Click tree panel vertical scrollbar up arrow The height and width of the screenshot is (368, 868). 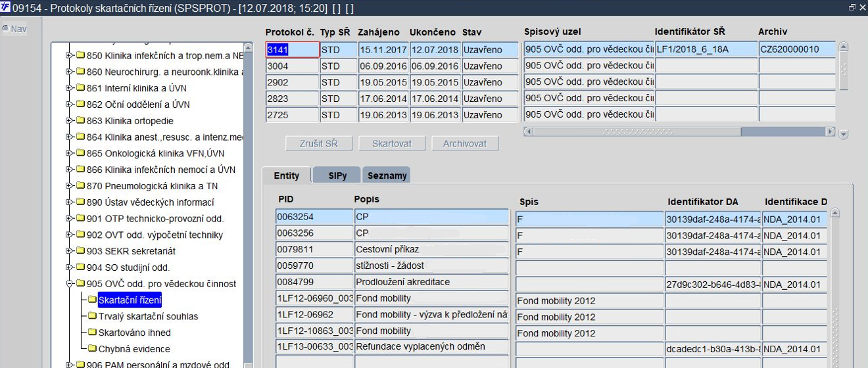click(248, 48)
